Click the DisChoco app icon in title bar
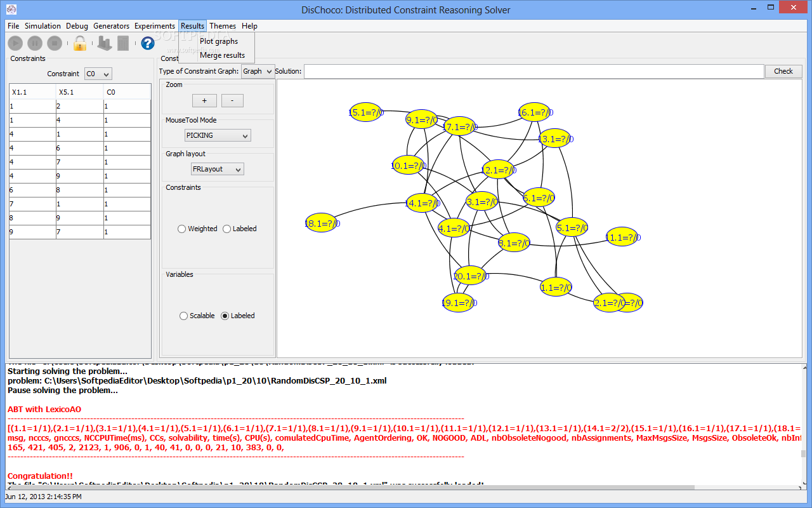 pos(11,10)
